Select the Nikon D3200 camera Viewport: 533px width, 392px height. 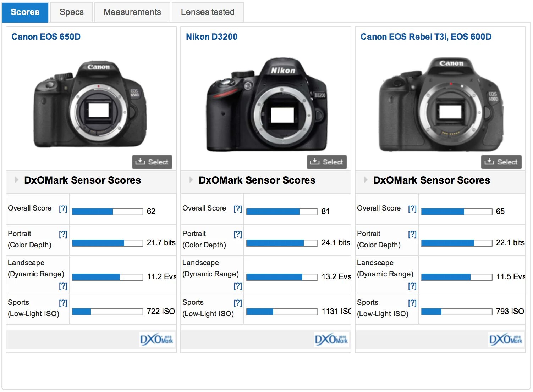pos(327,162)
